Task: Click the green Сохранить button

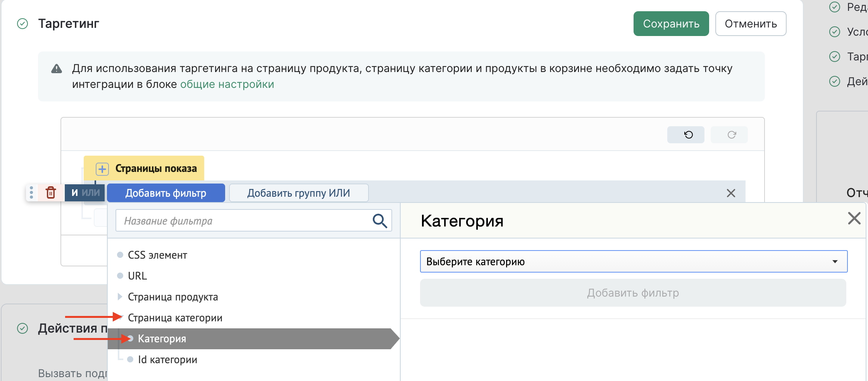Action: (x=671, y=24)
